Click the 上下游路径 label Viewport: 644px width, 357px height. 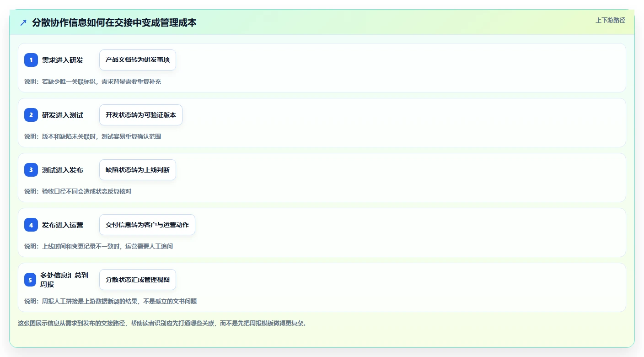pos(610,20)
